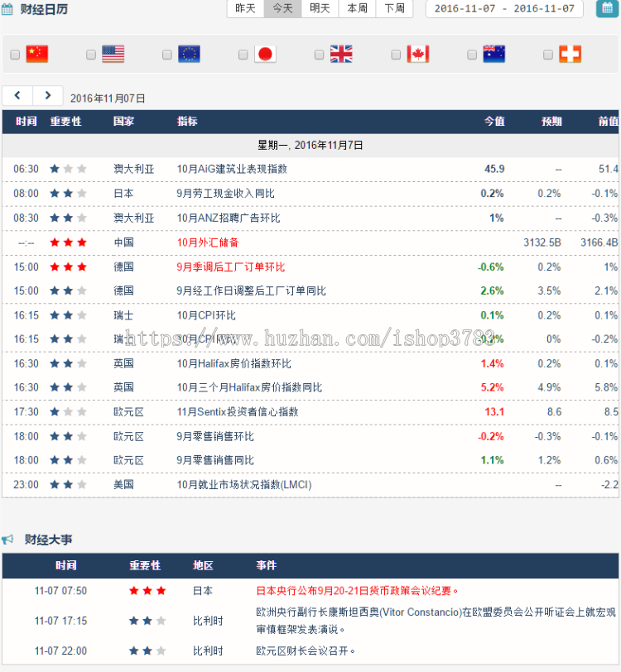
Task: Click 10月就业市场状况指数(LMCI) text
Action: point(244,485)
